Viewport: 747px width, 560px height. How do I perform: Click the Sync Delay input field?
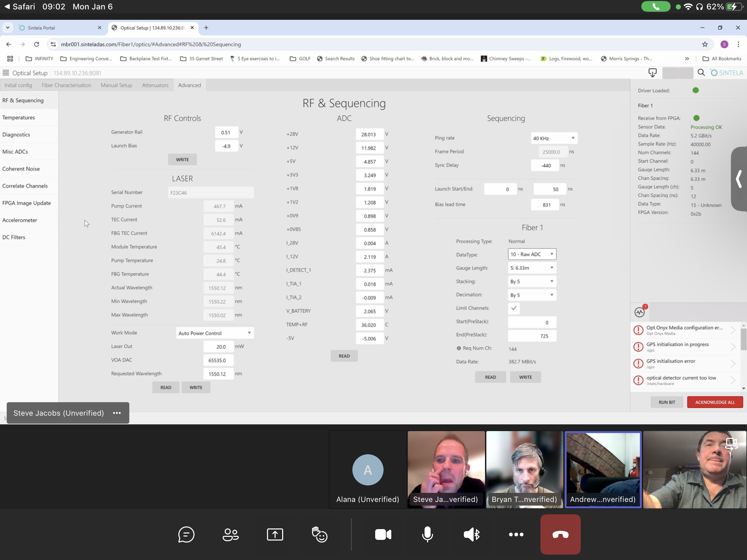pos(545,166)
